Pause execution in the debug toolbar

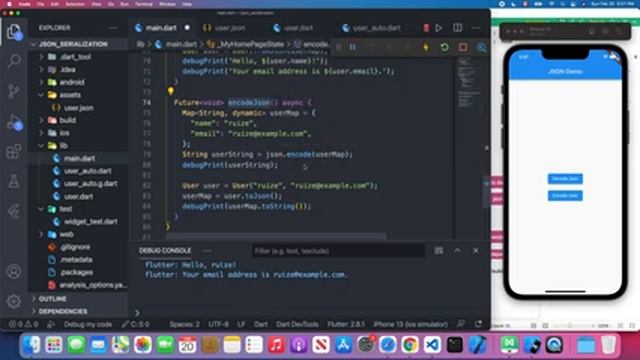click(x=352, y=47)
